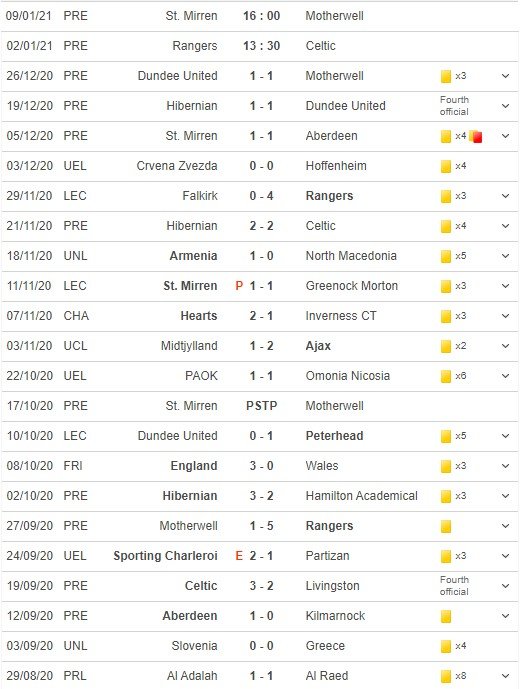Click Greenock Morton team name
520x689 pixels.
(352, 286)
